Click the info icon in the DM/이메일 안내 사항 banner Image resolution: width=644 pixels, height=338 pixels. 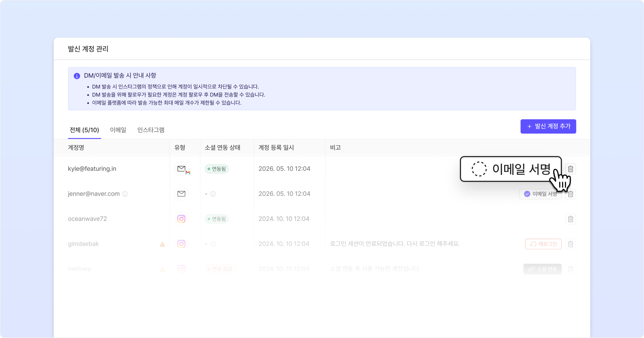77,76
